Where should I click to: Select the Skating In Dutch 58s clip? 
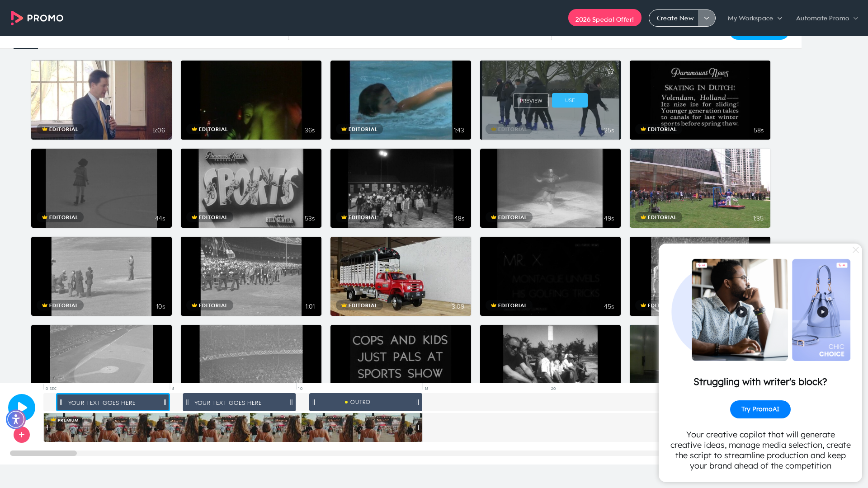click(700, 100)
